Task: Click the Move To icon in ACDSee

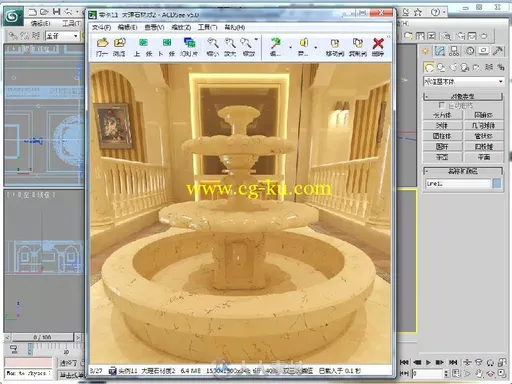Action: (335, 43)
